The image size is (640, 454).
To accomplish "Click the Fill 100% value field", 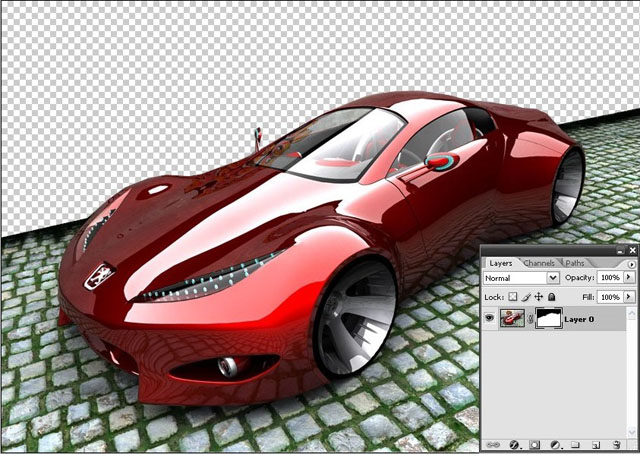I will click(611, 297).
